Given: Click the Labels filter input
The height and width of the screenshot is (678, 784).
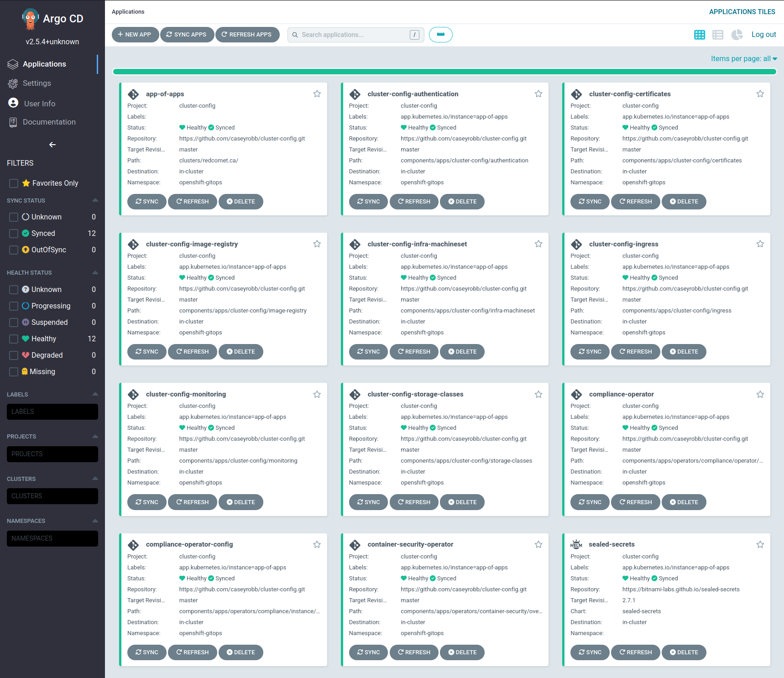Looking at the screenshot, I should click(52, 412).
